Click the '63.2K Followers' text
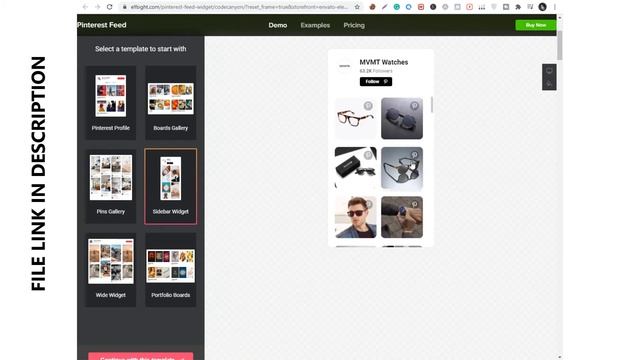The width and height of the screenshot is (640, 360). [x=376, y=71]
